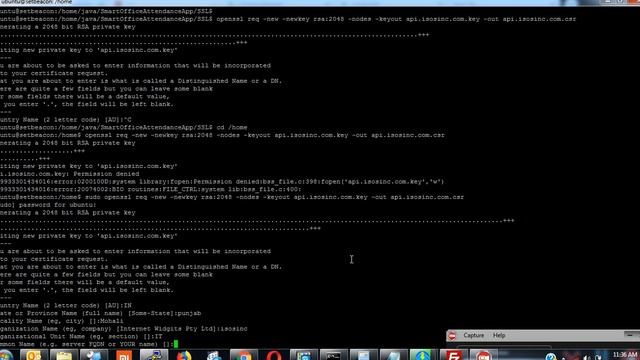
Task: Click the 'Permission denied' key error line
Action: pos(69,174)
